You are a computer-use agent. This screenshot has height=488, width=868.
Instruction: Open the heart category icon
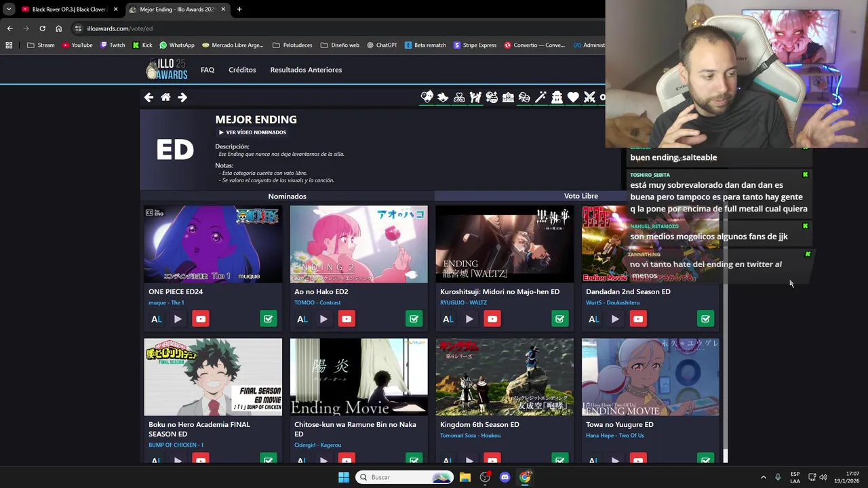573,97
